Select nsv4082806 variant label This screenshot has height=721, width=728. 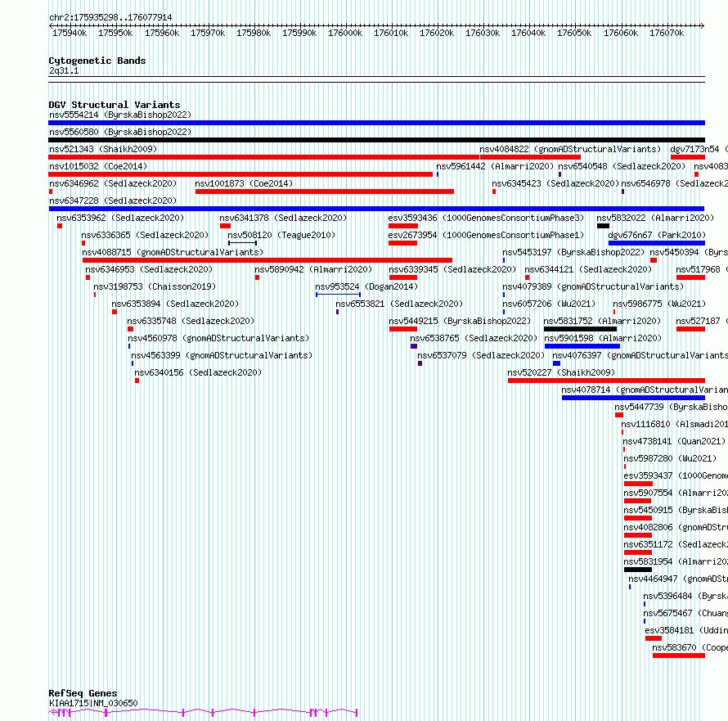coord(676,527)
